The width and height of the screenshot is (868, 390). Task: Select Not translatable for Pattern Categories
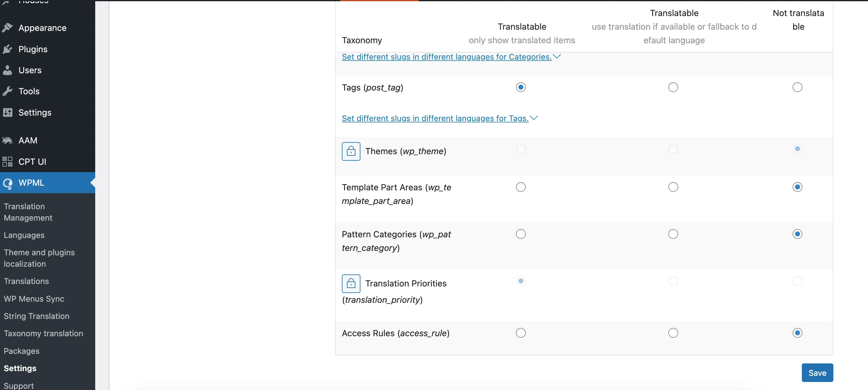(x=797, y=234)
